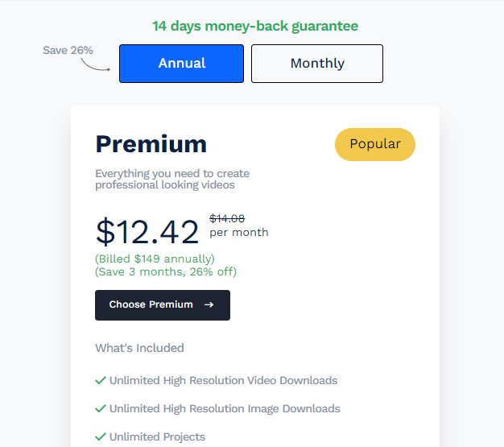Click the Popular badge
Image resolution: width=504 pixels, height=447 pixels.
point(375,144)
